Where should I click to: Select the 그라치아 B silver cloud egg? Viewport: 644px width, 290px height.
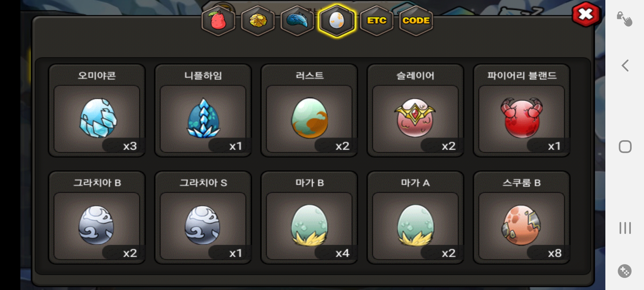97,218
